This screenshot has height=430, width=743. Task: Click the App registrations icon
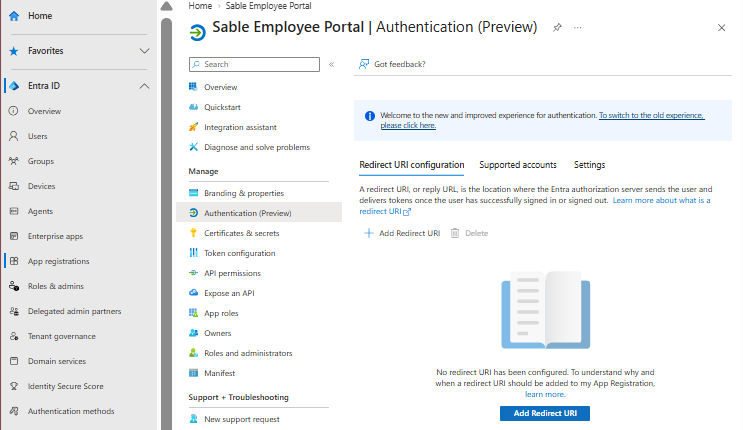(14, 261)
